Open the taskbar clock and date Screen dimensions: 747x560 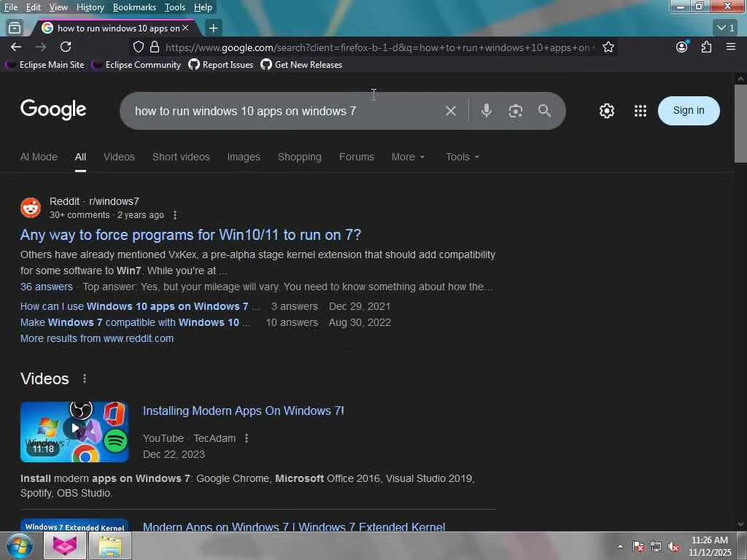(x=710, y=546)
